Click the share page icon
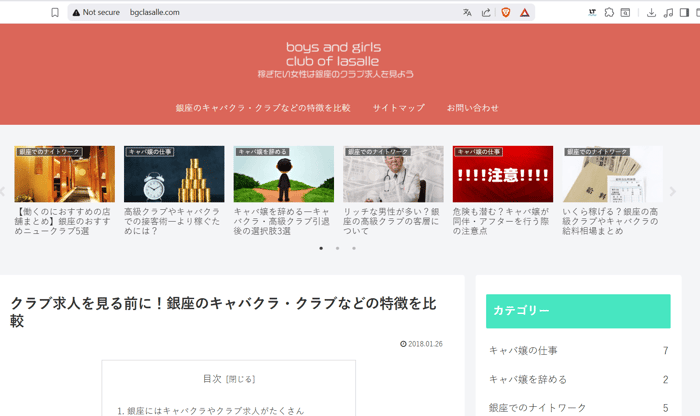The width and height of the screenshot is (700, 416). (x=486, y=12)
